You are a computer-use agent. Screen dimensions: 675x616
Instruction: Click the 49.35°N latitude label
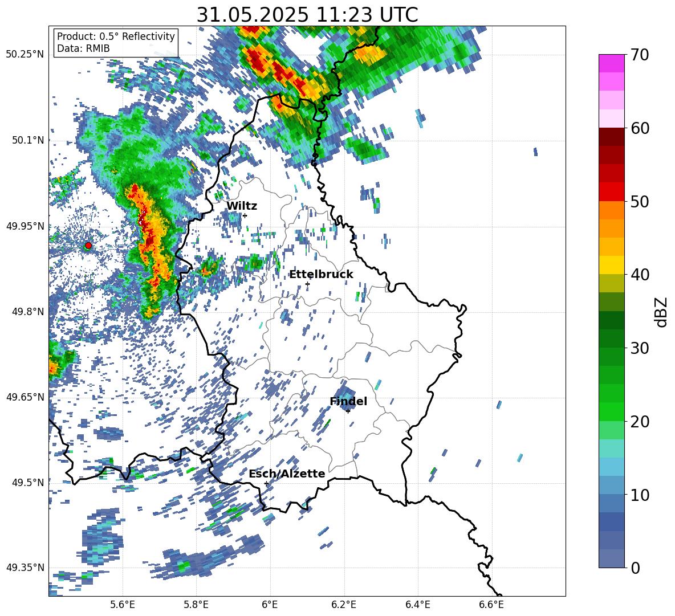pos(25,568)
